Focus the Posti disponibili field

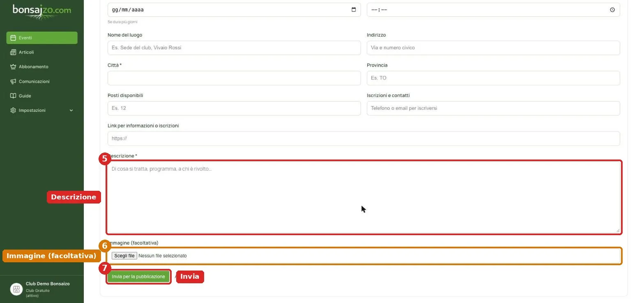234,108
